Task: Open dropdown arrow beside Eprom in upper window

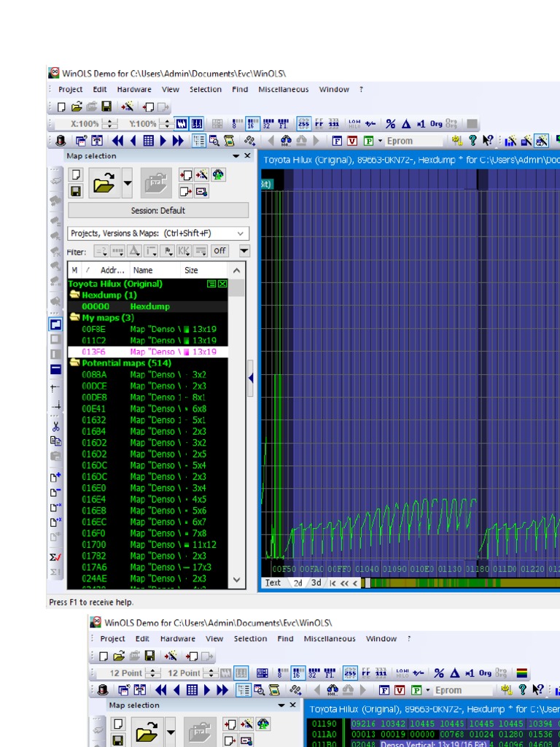Action: 380,141
